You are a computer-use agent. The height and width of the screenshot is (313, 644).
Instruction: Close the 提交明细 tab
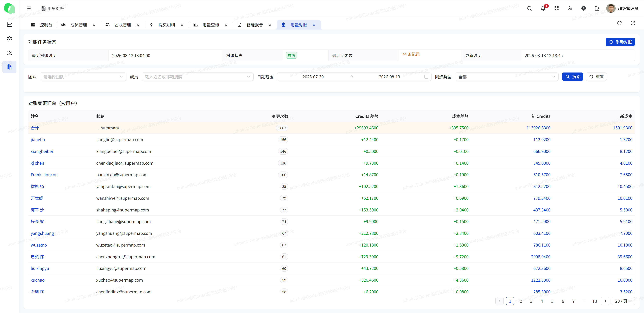pos(182,25)
